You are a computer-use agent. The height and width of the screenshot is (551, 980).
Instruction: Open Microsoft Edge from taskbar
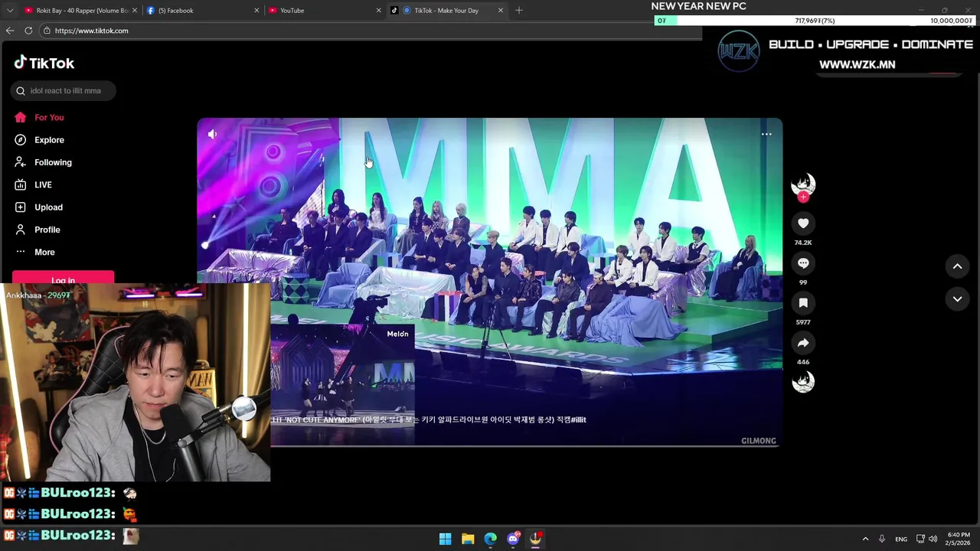click(490, 539)
